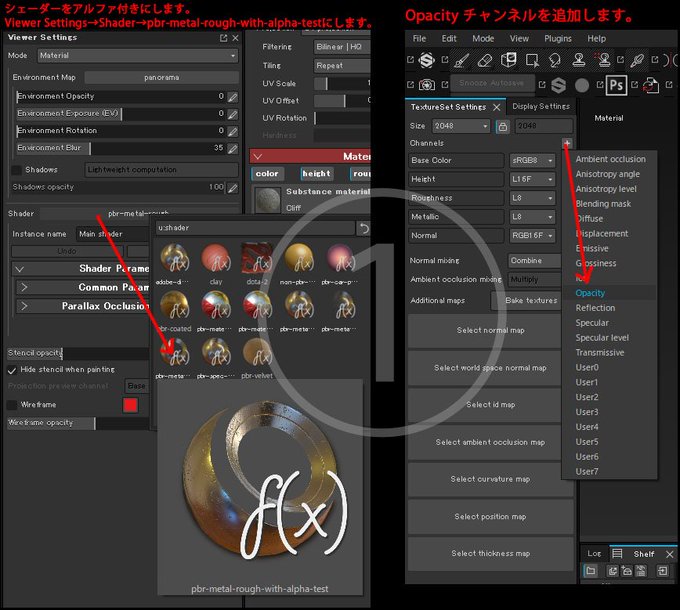Switch to the Log tab
This screenshot has height=610, width=680.
coord(594,554)
